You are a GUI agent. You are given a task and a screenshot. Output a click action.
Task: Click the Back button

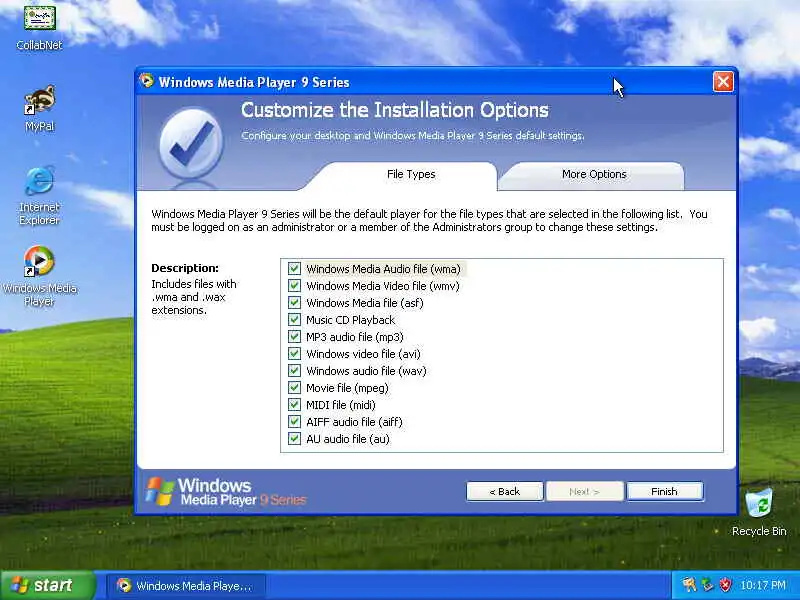click(505, 491)
